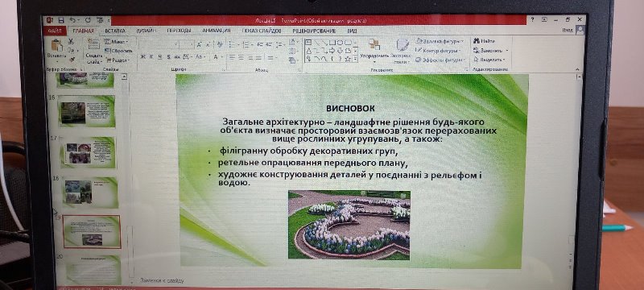644x290 pixels.
Task: Undo the last action
Action: click(72, 20)
